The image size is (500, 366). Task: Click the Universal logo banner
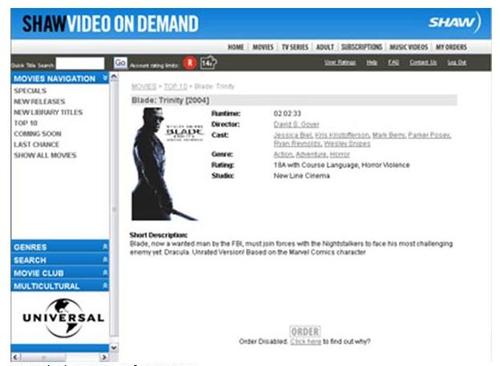point(63,318)
